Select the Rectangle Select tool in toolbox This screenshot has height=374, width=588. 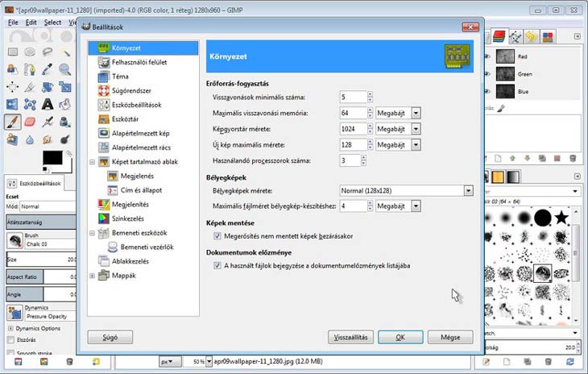coord(13,52)
